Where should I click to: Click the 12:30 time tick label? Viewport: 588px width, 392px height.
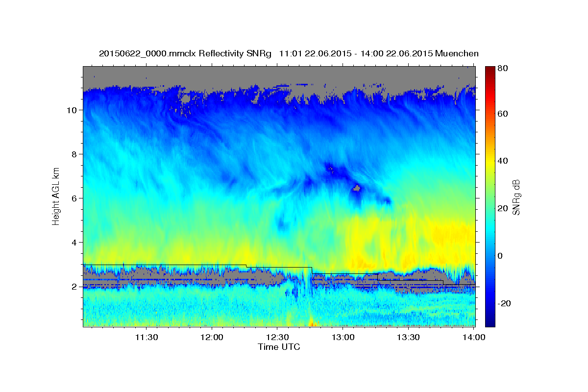coord(277,337)
